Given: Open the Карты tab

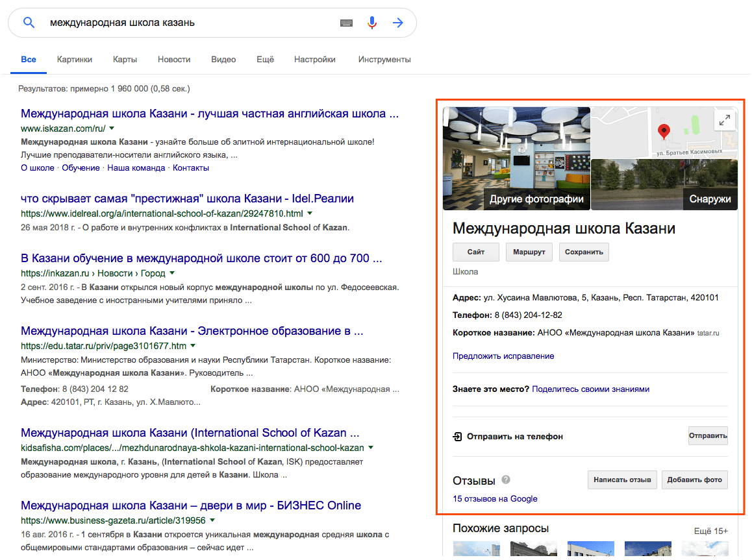Looking at the screenshot, I should coord(125,60).
